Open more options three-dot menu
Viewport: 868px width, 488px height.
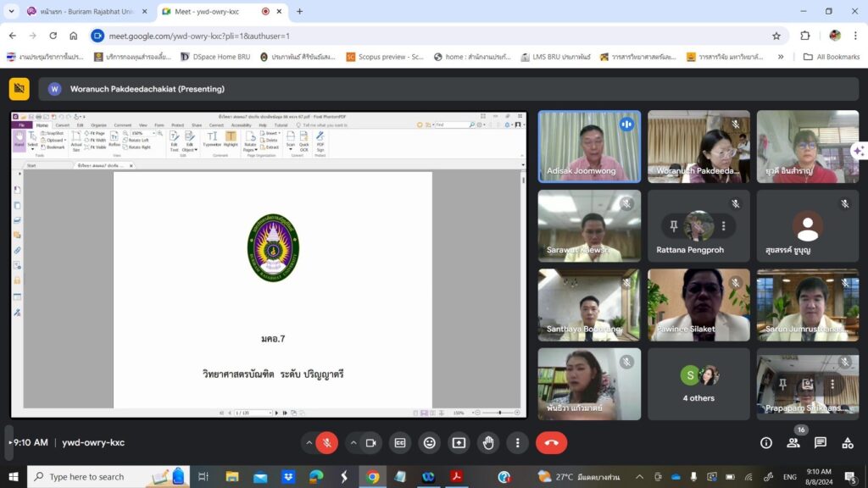pos(518,442)
